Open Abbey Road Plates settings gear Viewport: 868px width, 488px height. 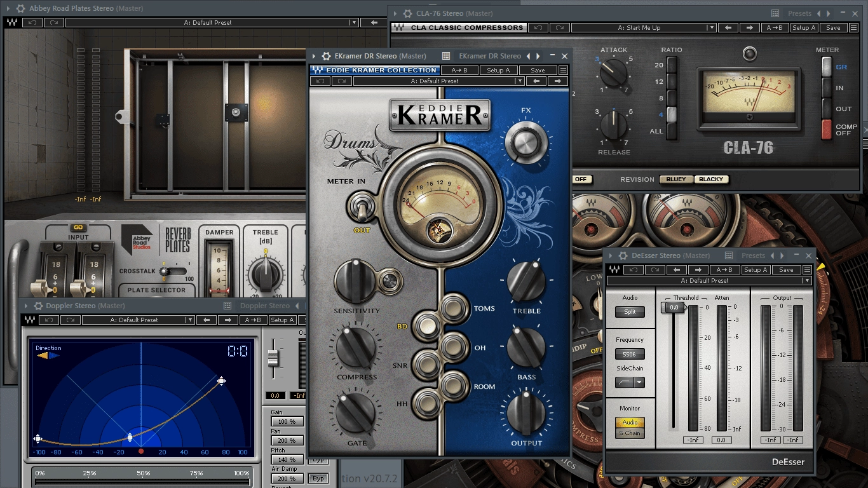coord(21,8)
